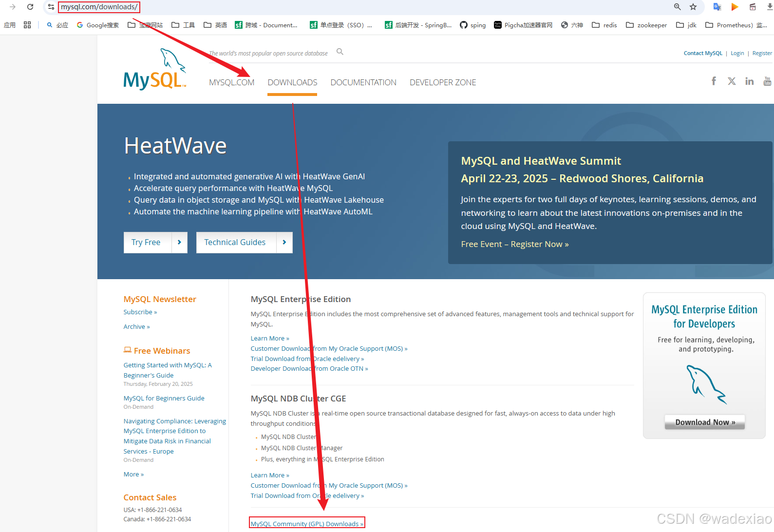This screenshot has height=532, width=774.
Task: Click the Technical Guides button
Action: (x=244, y=242)
